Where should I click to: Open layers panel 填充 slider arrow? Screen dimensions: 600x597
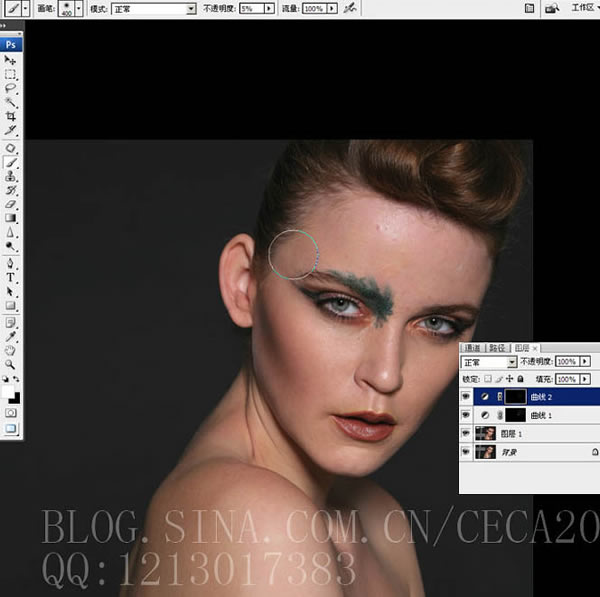coord(585,379)
